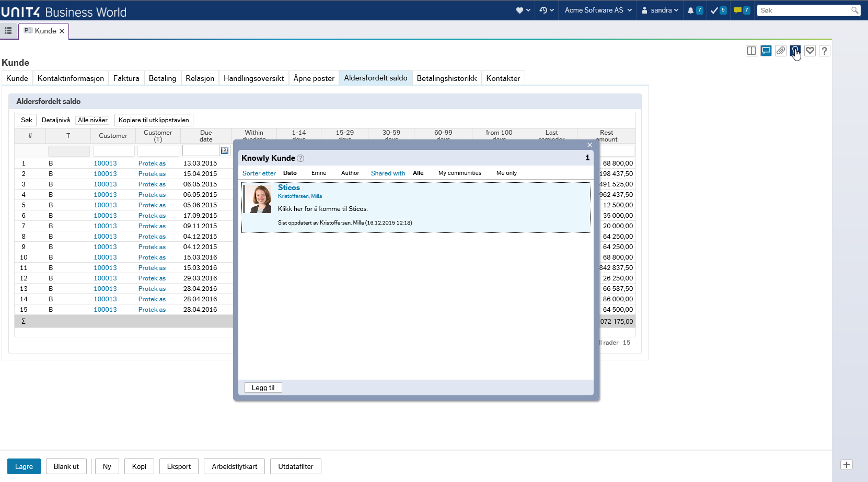This screenshot has width=868, height=482.
Task: Filter shared with Me only
Action: [x=506, y=173]
